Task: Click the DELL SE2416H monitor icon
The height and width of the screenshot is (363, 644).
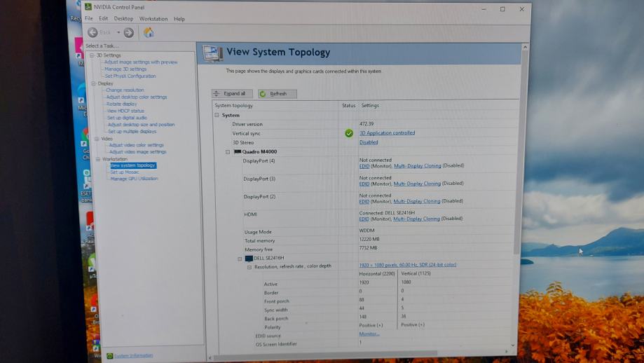Action: click(x=249, y=259)
